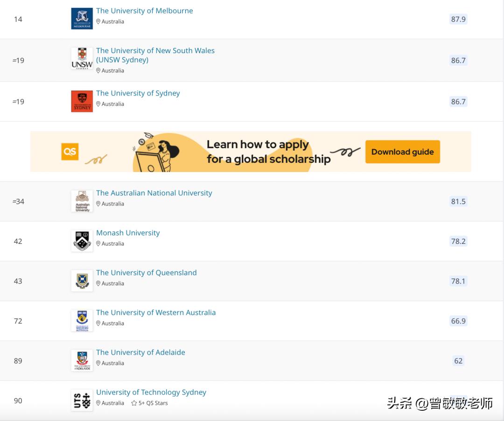Click the UTS logo icon
504x421 pixels.
(82, 400)
